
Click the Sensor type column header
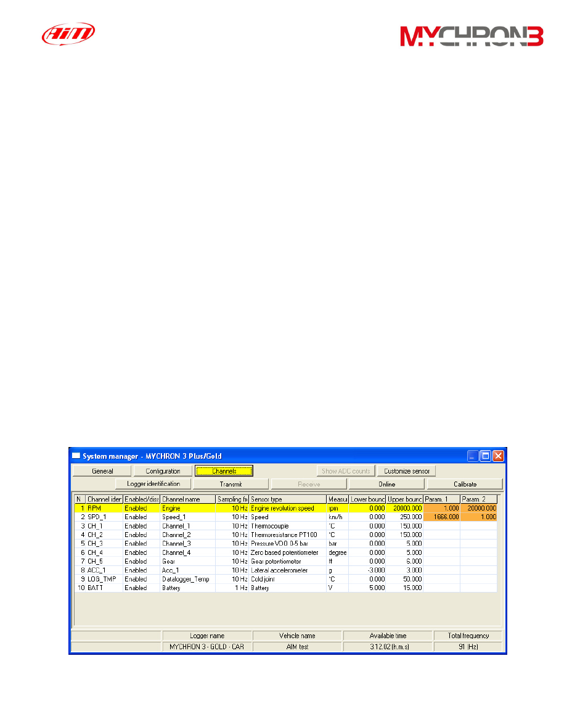288,499
